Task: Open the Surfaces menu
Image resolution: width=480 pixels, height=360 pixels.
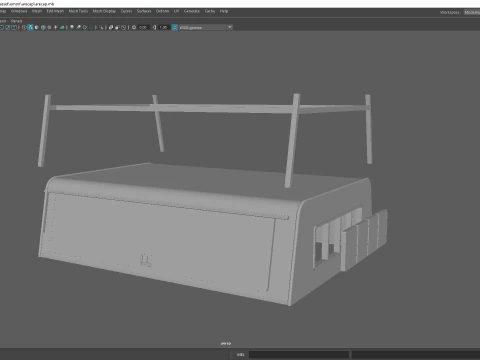Action: (144, 11)
